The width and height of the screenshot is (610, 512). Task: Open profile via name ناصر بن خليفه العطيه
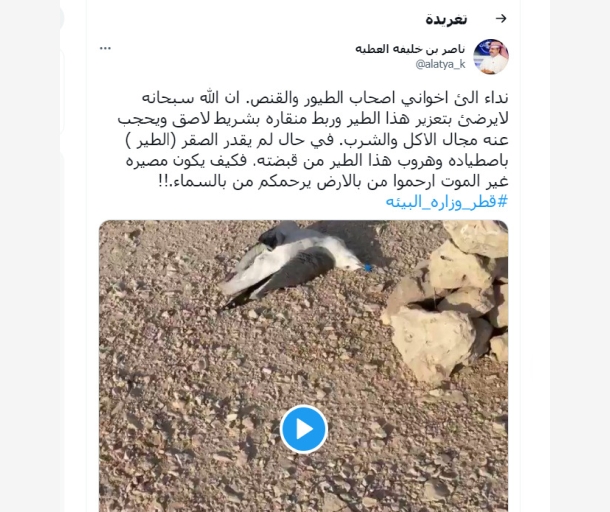point(410,49)
